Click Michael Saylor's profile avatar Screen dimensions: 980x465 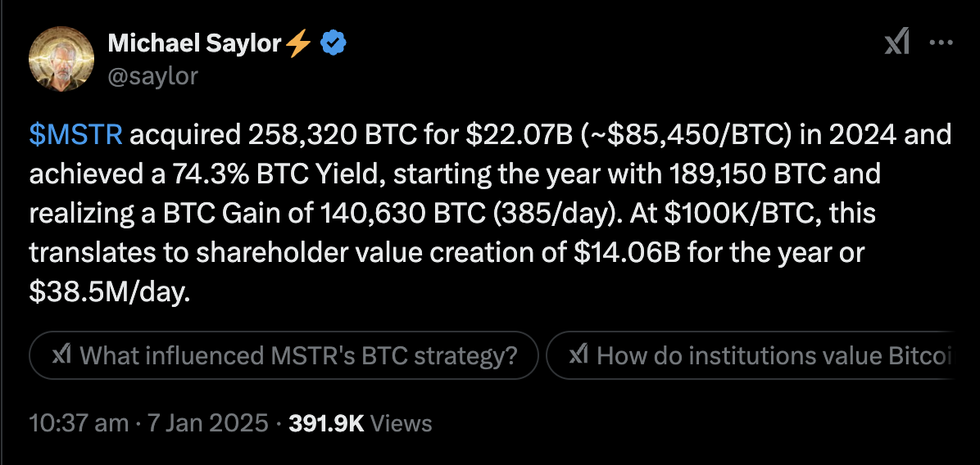click(62, 59)
